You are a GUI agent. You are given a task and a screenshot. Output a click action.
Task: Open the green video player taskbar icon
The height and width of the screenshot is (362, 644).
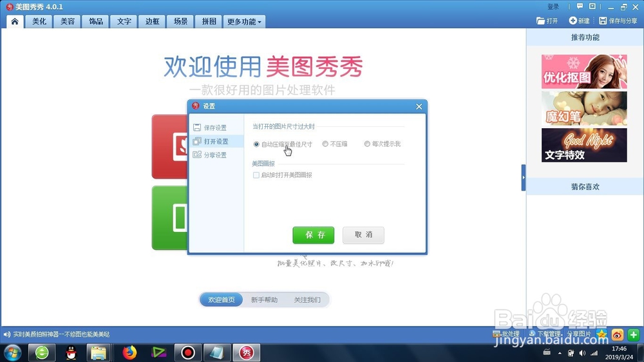coord(158,352)
